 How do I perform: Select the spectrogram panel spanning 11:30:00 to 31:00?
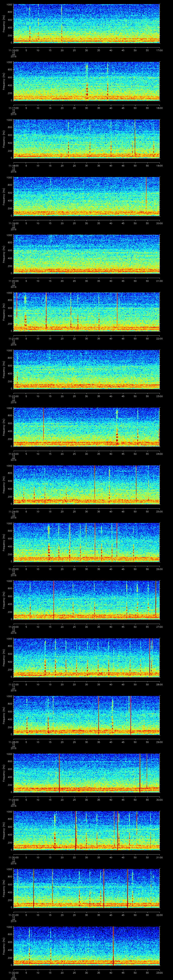(86, 831)
